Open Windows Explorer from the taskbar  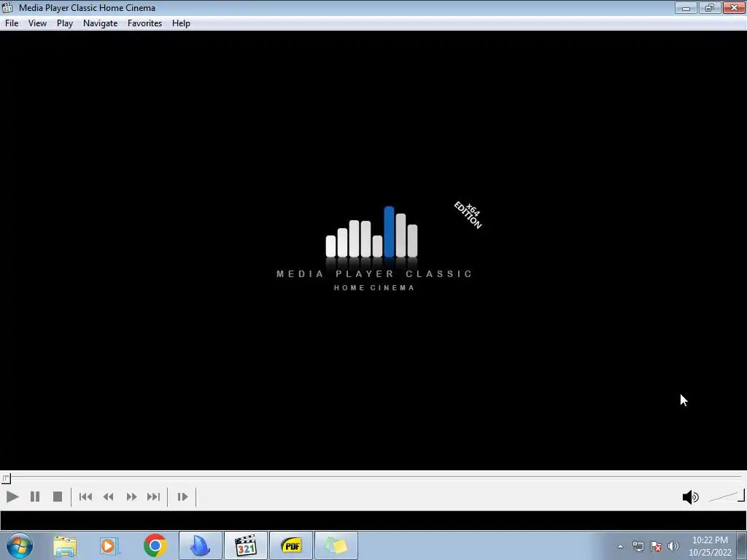[65, 545]
